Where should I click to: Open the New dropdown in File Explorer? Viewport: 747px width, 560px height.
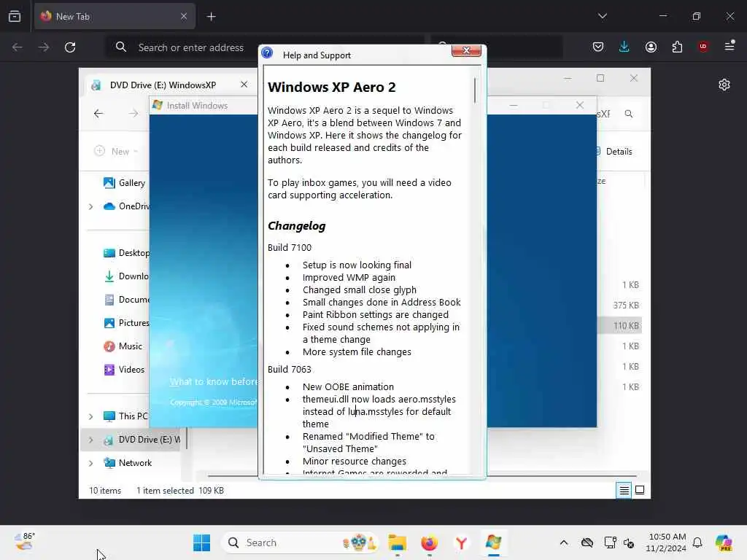pyautogui.click(x=116, y=151)
